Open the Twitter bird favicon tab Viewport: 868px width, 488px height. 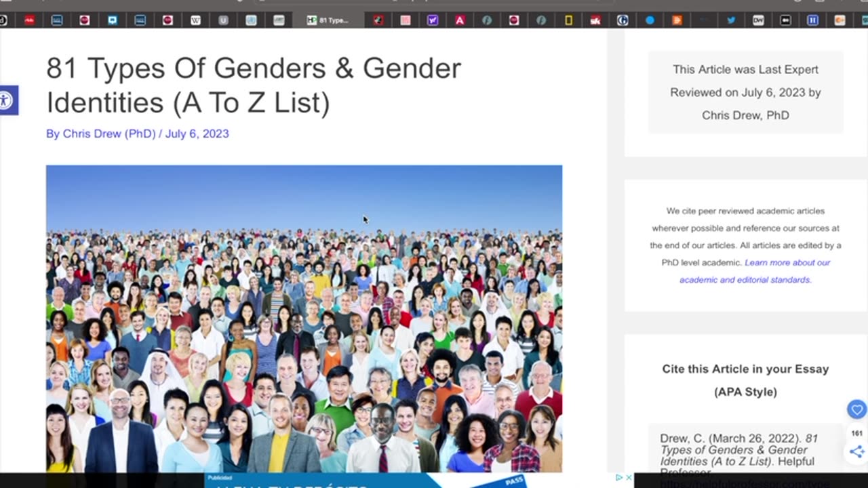click(731, 20)
